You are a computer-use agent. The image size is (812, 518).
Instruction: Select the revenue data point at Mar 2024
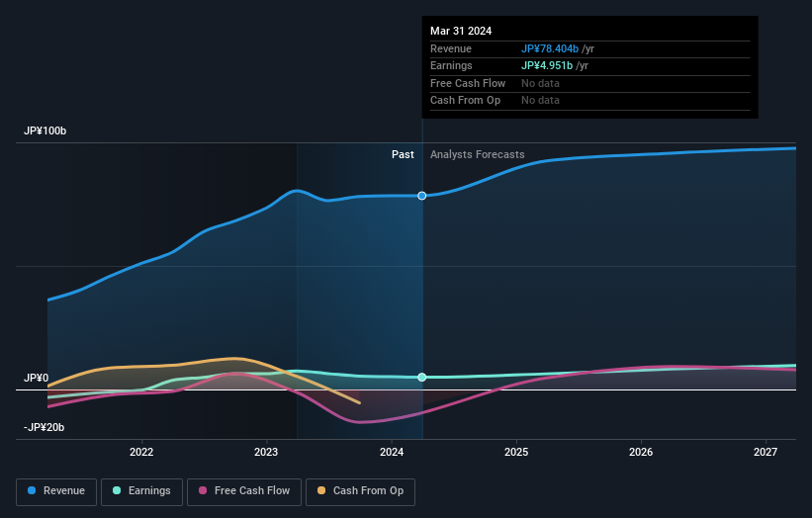(x=422, y=196)
